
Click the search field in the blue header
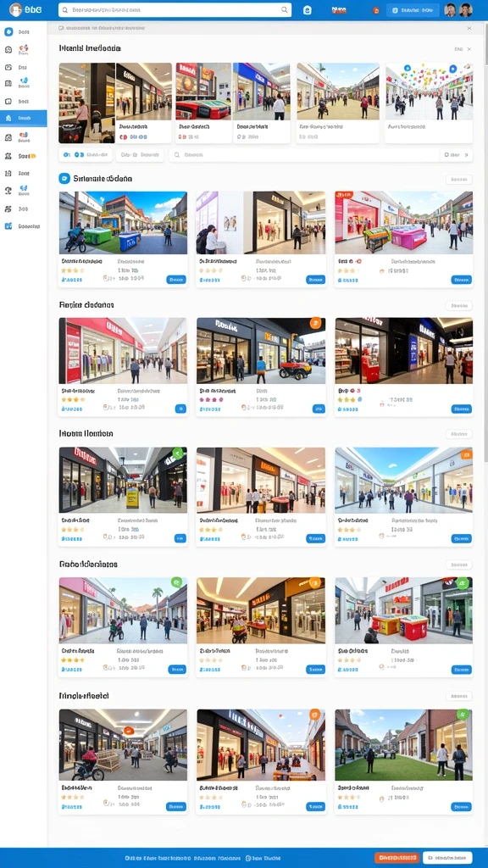coord(175,10)
